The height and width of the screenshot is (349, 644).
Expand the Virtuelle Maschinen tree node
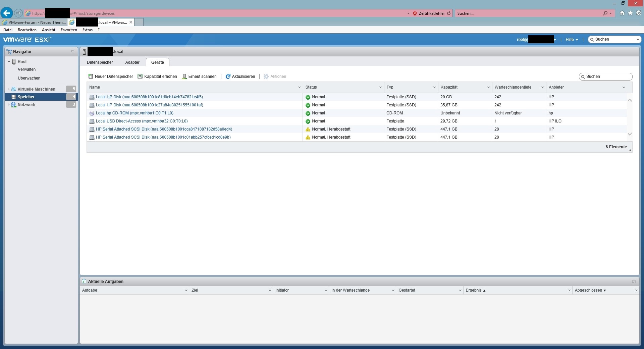point(8,89)
